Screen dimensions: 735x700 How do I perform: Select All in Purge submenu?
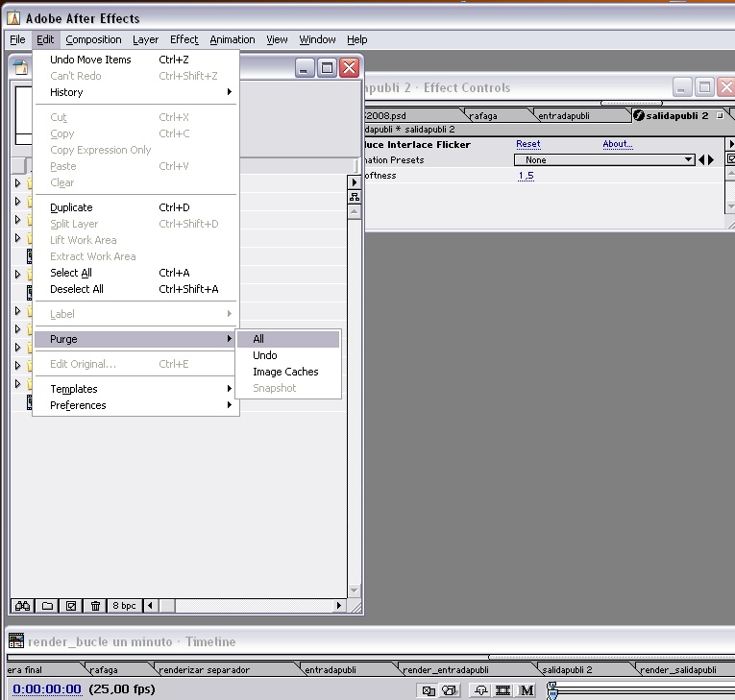288,339
